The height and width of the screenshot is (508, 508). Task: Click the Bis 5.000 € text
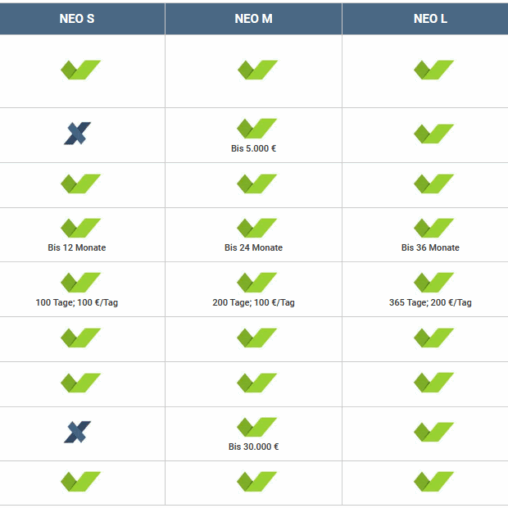[x=253, y=148]
